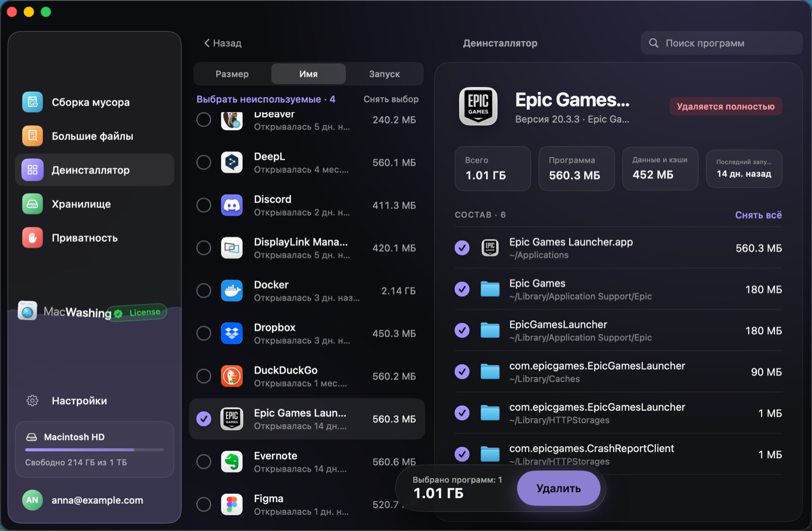Click the Деинсталлятор sidebar icon
The width and height of the screenshot is (812, 531).
click(x=32, y=170)
